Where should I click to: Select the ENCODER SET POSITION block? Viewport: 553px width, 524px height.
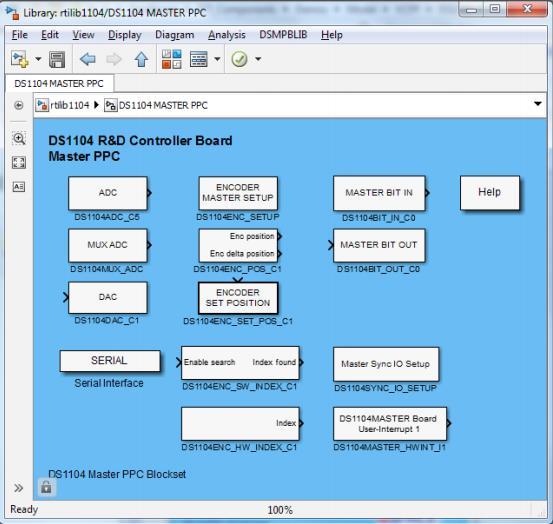pos(238,298)
